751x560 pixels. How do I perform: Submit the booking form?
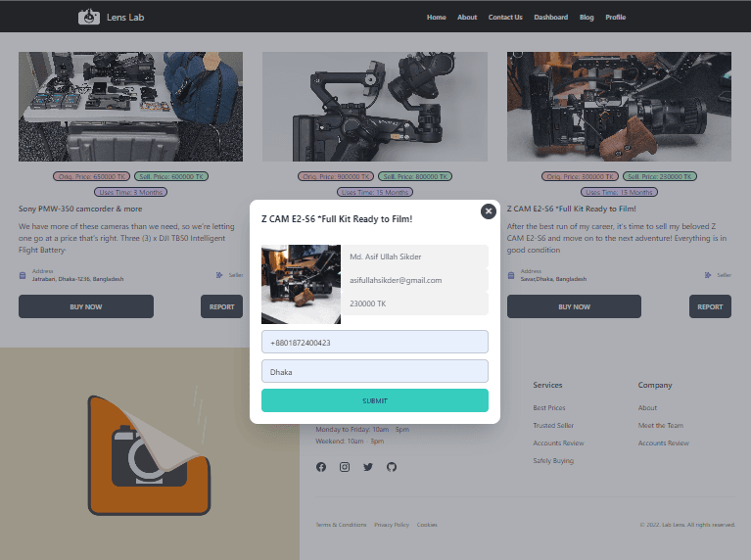[x=375, y=400]
